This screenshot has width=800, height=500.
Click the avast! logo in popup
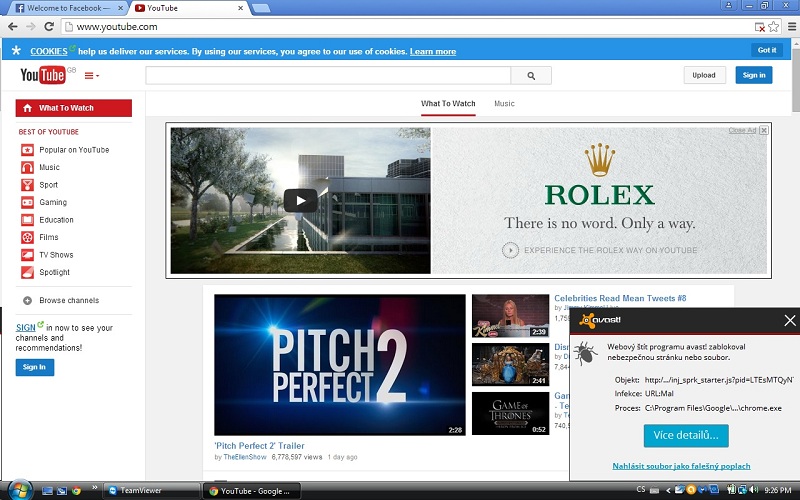pyautogui.click(x=600, y=320)
